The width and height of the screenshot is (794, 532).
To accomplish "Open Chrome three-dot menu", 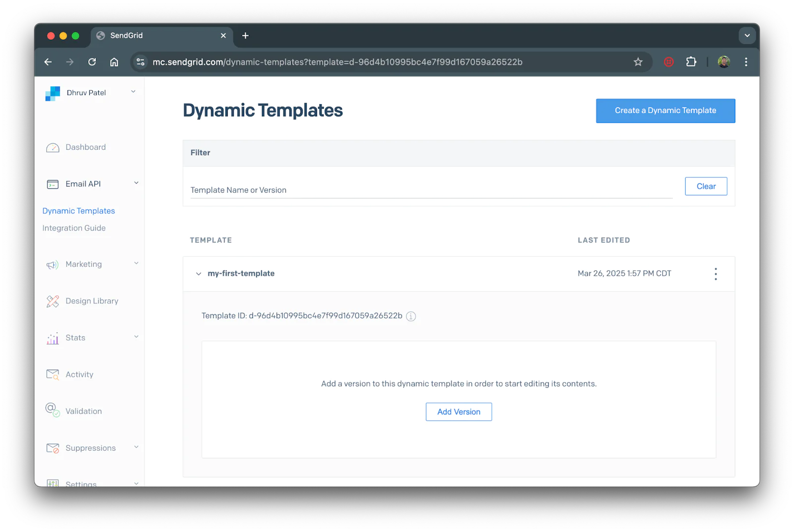I will pos(746,62).
